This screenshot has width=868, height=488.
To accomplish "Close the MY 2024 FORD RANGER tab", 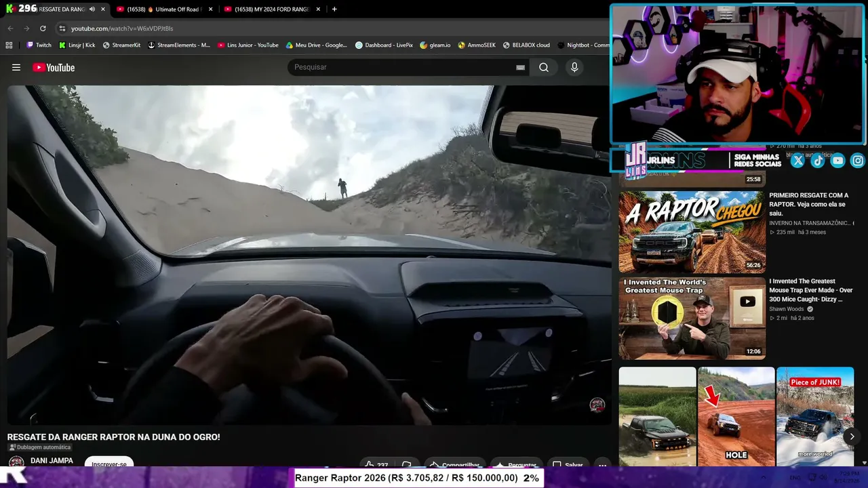I will click(x=318, y=9).
